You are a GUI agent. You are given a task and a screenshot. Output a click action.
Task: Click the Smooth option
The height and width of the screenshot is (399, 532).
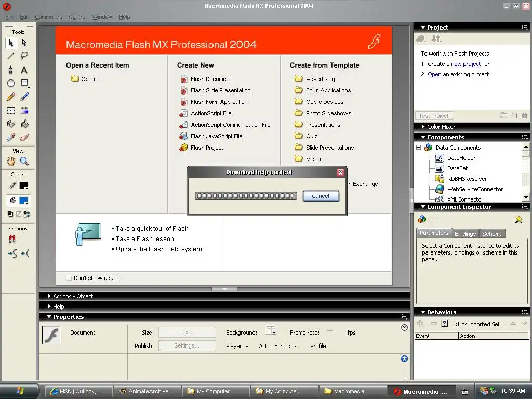[x=12, y=254]
